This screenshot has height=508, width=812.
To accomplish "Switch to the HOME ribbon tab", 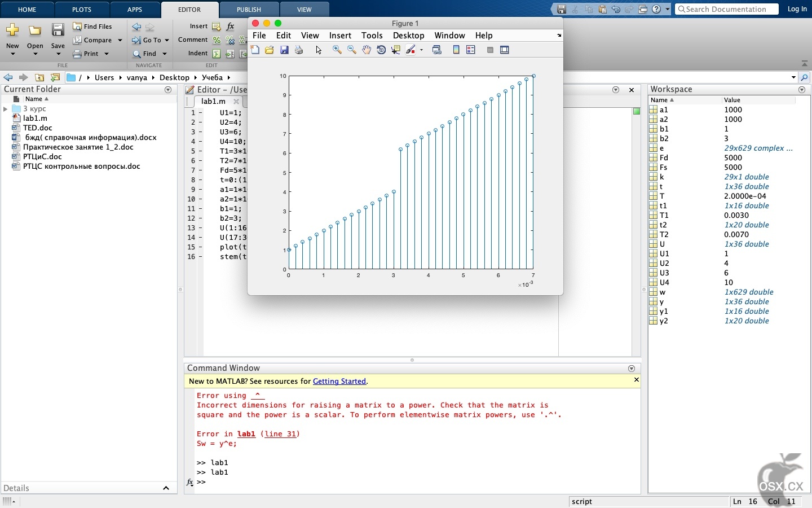I will (27, 10).
